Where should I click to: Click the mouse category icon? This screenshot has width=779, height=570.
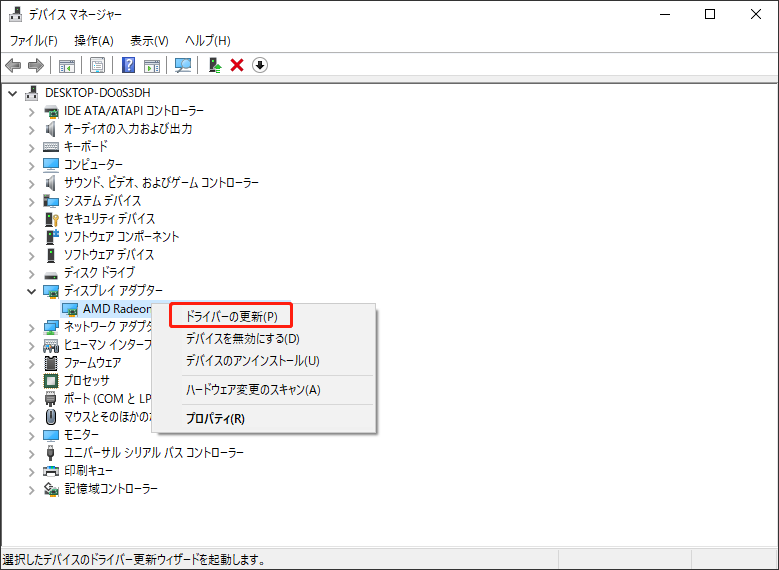click(51, 416)
